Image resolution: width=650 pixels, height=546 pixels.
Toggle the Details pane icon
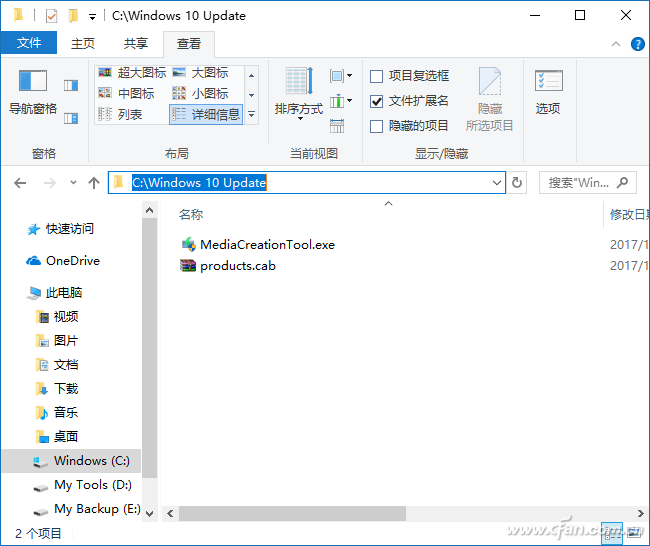point(71,119)
